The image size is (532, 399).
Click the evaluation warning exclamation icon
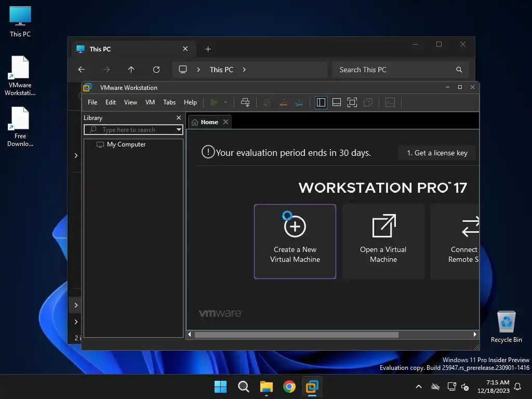tap(208, 152)
